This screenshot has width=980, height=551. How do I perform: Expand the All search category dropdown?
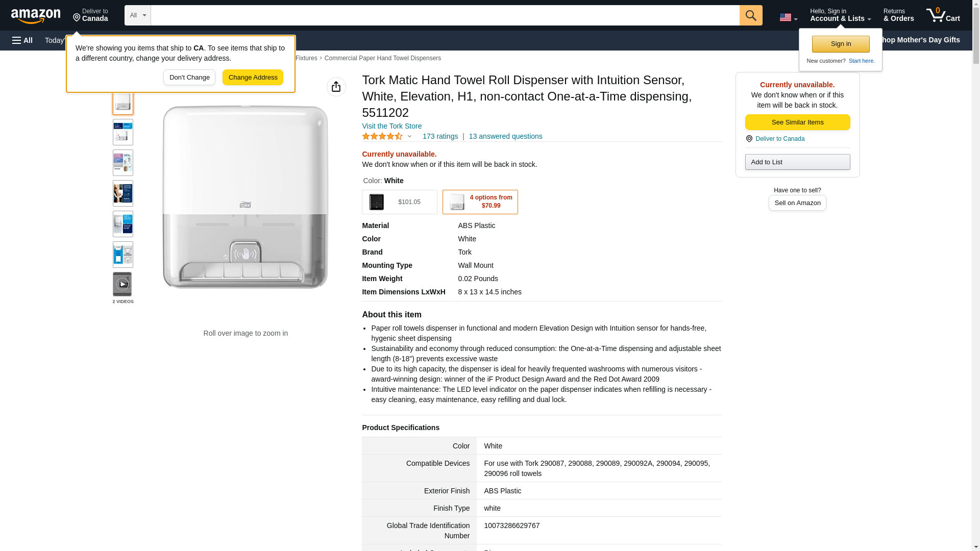pos(137,15)
